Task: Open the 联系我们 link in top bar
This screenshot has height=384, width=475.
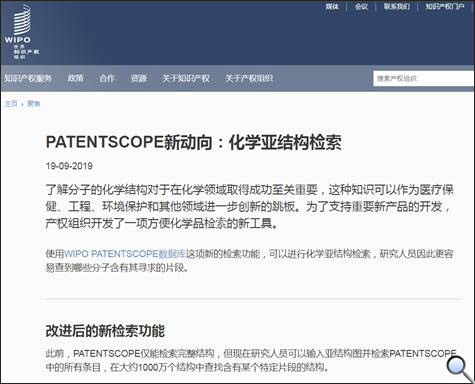Action: point(397,6)
